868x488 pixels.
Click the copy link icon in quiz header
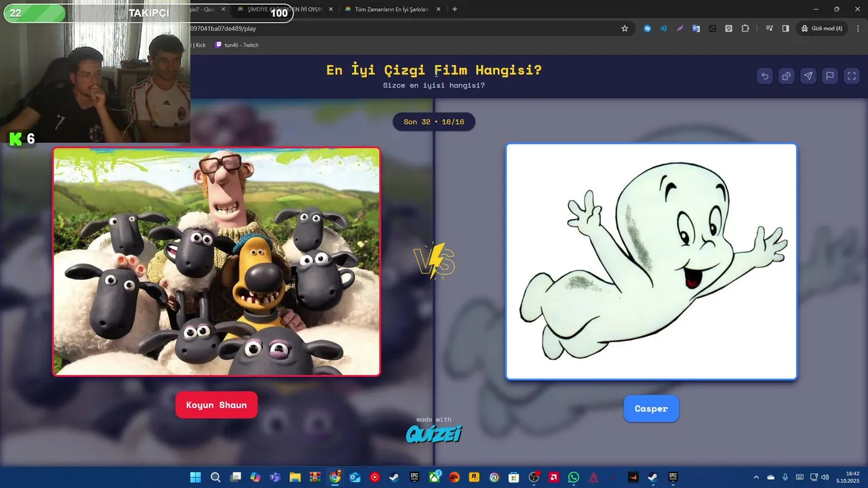click(787, 76)
